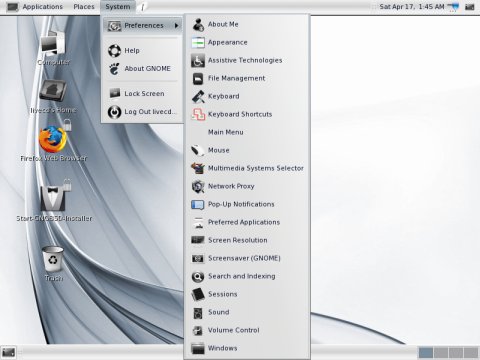This screenshot has height=360, width=480.
Task: Expand the Preferences submenu arrow
Action: click(x=177, y=25)
